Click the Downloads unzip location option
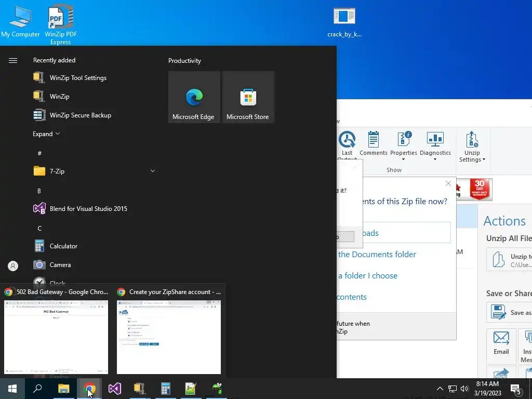Screen dimensions: 532x399 [x=406, y=233]
